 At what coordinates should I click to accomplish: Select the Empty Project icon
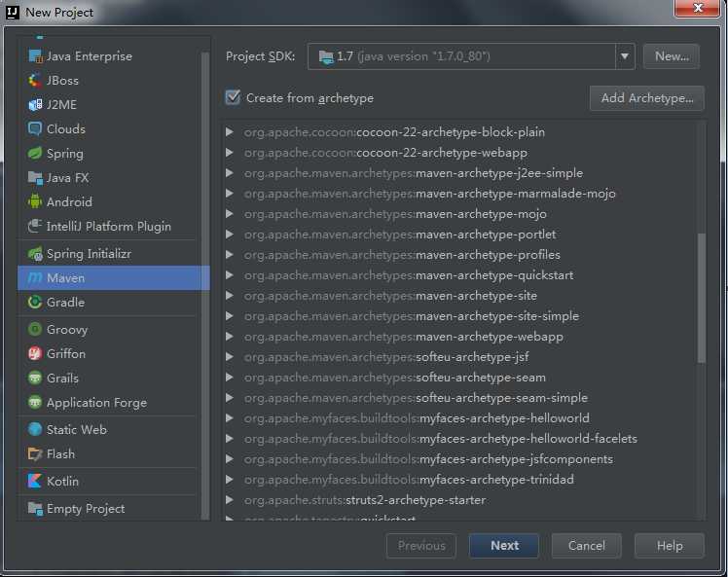(x=35, y=508)
